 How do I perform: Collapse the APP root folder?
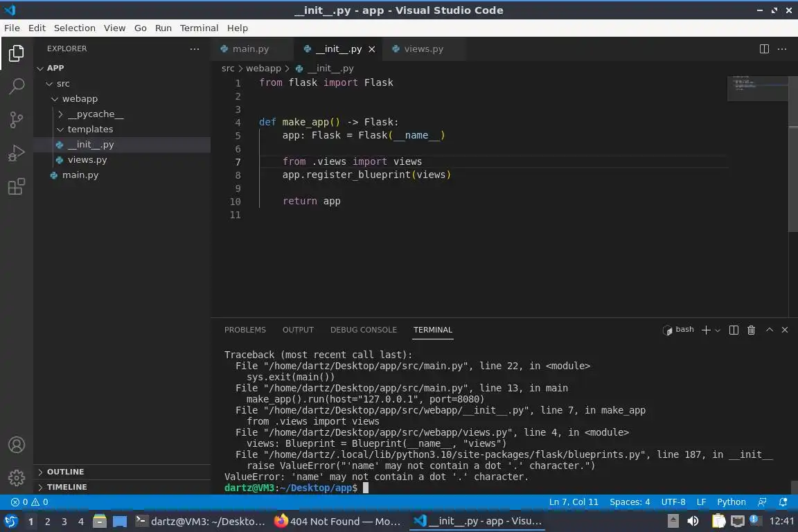click(x=41, y=68)
